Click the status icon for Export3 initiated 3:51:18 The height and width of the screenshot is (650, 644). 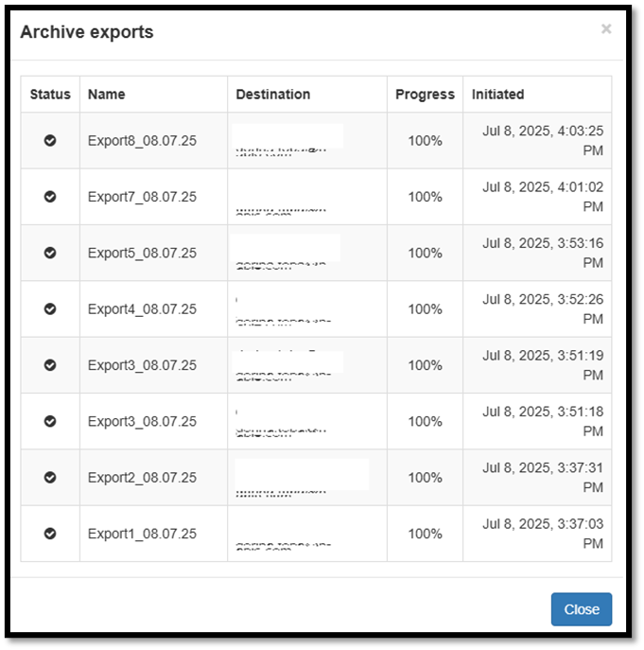click(x=50, y=421)
